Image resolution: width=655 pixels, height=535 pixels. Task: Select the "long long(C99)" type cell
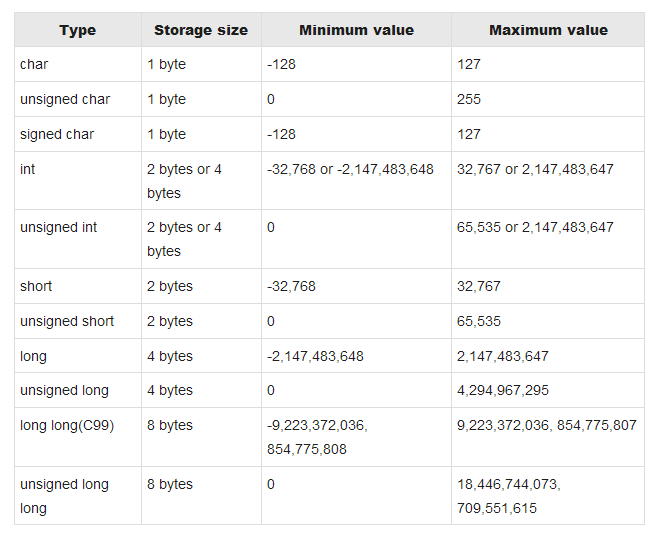click(67, 425)
